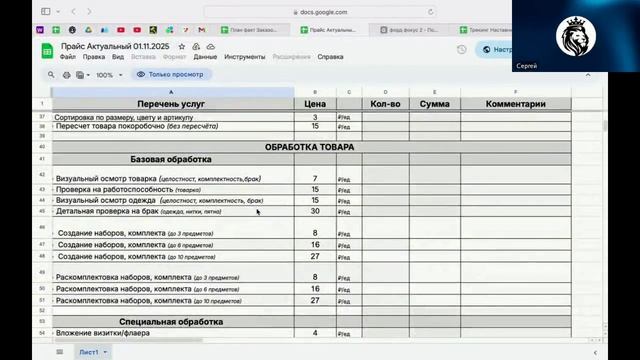Open the Правка menu
640x360 pixels.
click(94, 57)
